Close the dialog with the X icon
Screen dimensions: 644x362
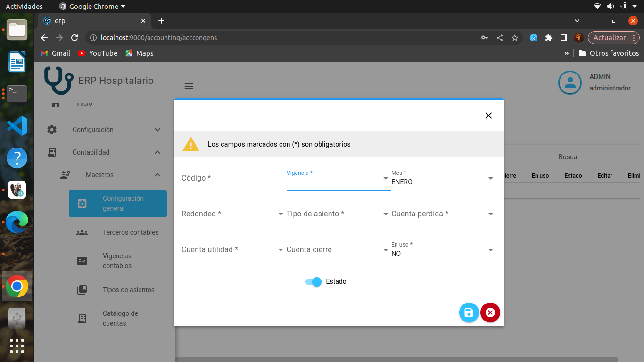[x=488, y=115]
